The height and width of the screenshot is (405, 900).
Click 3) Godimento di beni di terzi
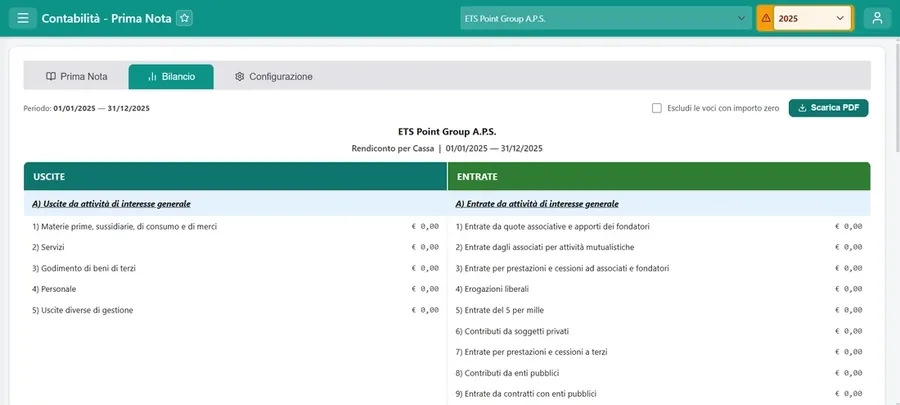(235, 268)
